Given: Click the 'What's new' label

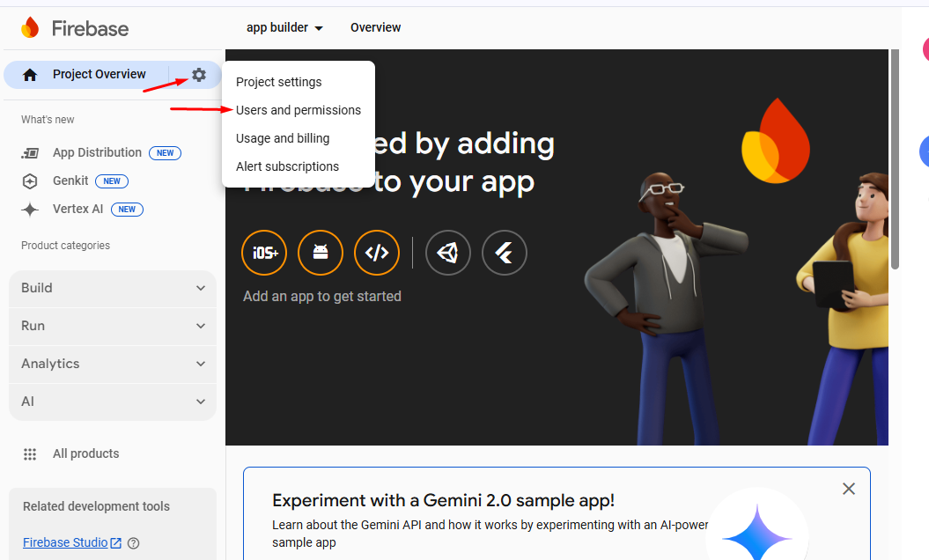Looking at the screenshot, I should [x=48, y=120].
